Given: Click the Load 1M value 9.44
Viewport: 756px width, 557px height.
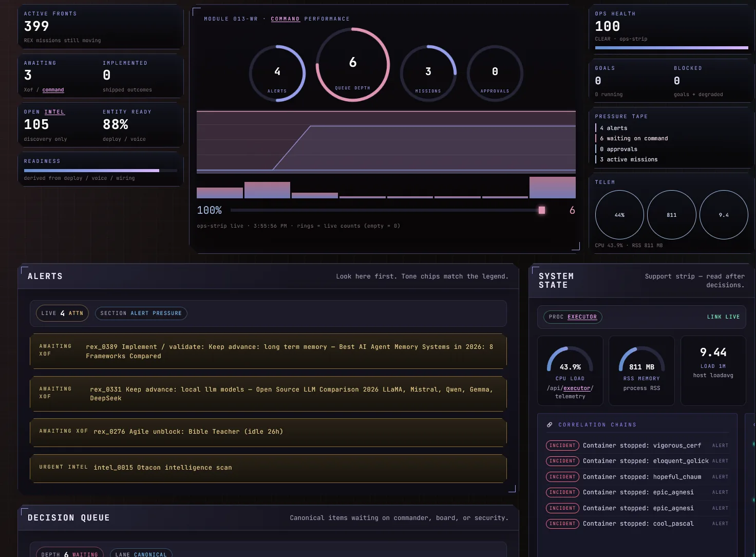Looking at the screenshot, I should tap(713, 352).
